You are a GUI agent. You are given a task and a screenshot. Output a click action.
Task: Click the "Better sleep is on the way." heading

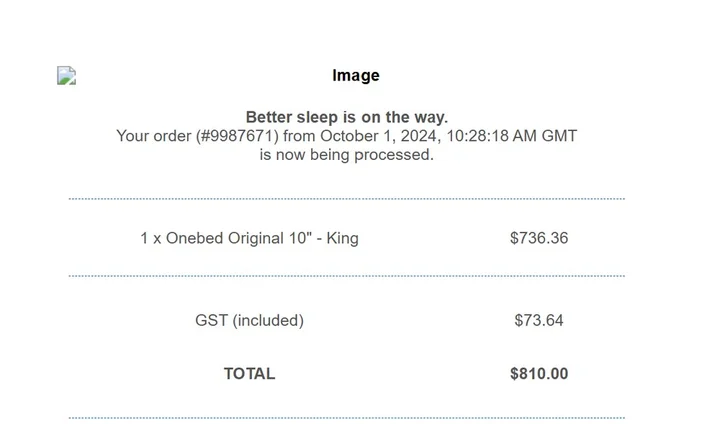[346, 117]
